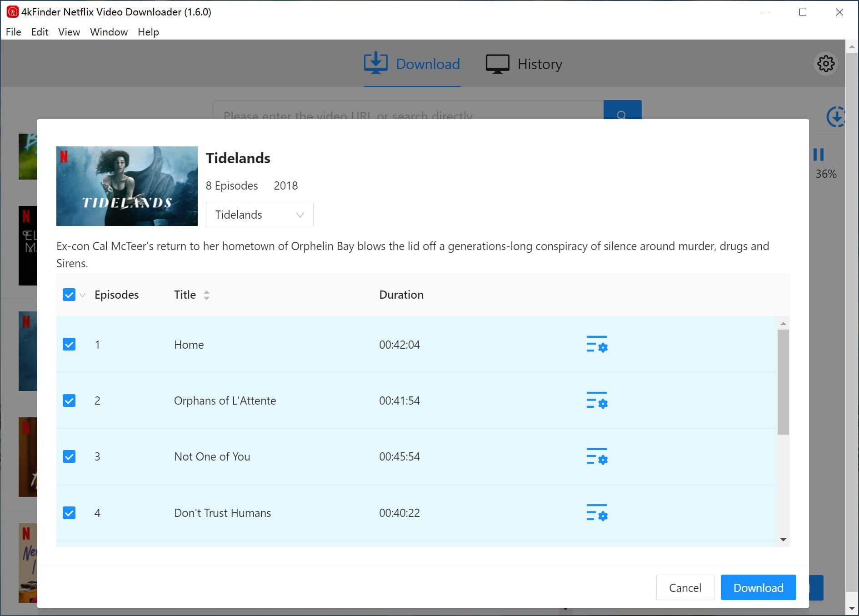This screenshot has height=616, width=859.
Task: Uncheck episode 1 Home checkbox
Action: [69, 345]
